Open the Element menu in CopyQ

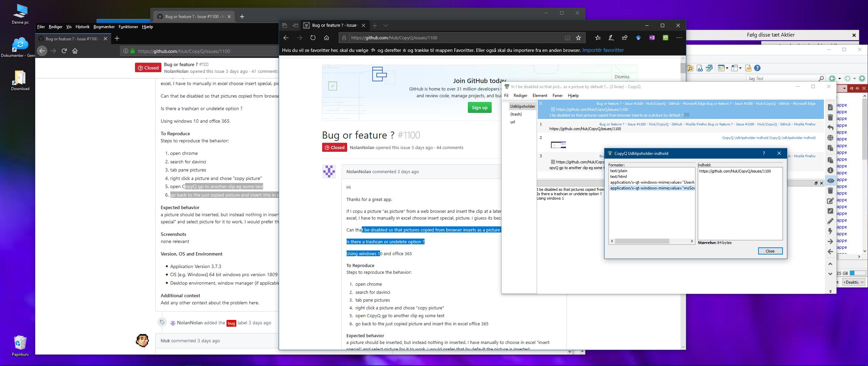coord(539,96)
